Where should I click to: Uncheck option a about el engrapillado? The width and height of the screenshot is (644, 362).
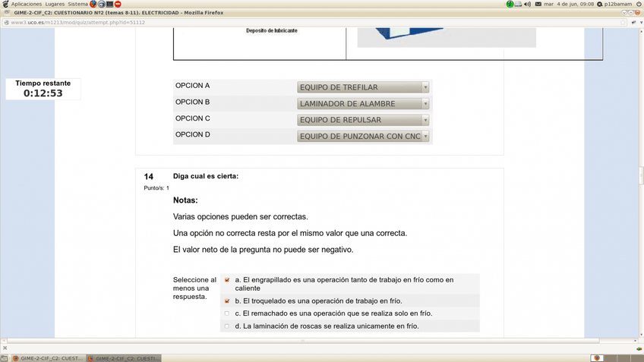click(227, 280)
